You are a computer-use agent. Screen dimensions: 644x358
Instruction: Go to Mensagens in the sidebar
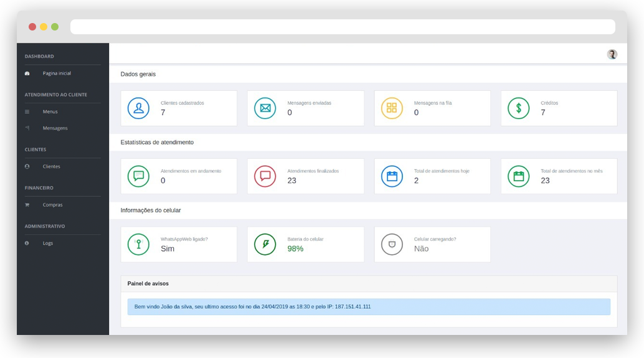[x=55, y=128]
